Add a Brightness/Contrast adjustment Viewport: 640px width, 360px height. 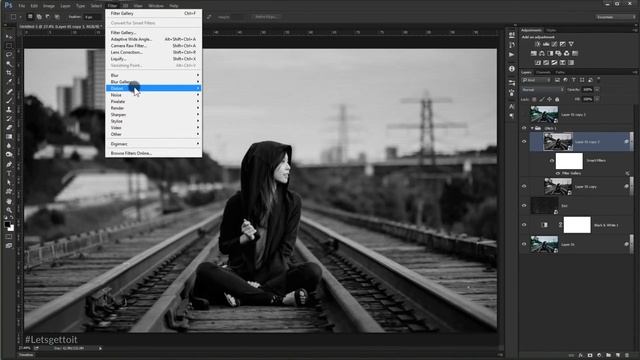[x=538, y=44]
